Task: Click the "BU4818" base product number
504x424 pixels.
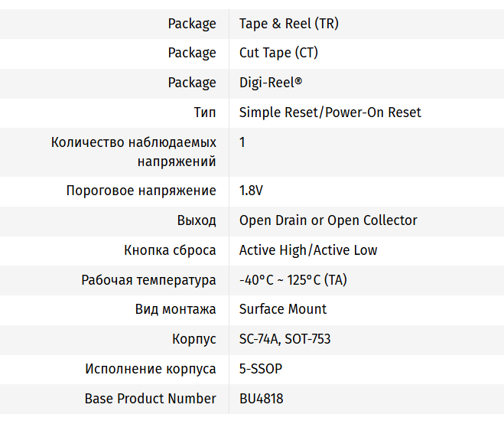Action: pyautogui.click(x=262, y=399)
